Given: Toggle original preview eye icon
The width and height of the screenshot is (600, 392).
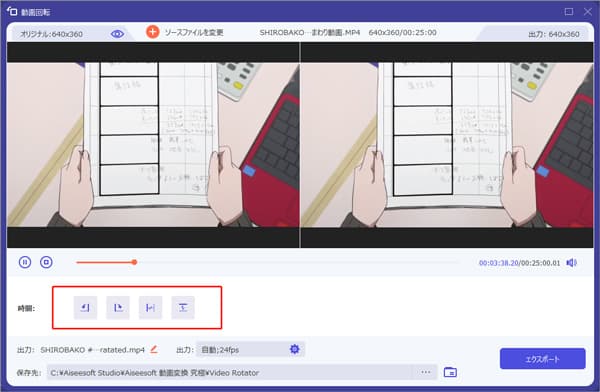Looking at the screenshot, I should (x=117, y=34).
